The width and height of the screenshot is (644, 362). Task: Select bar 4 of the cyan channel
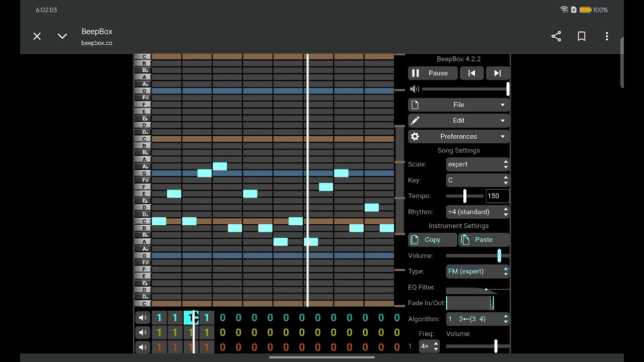click(207, 318)
